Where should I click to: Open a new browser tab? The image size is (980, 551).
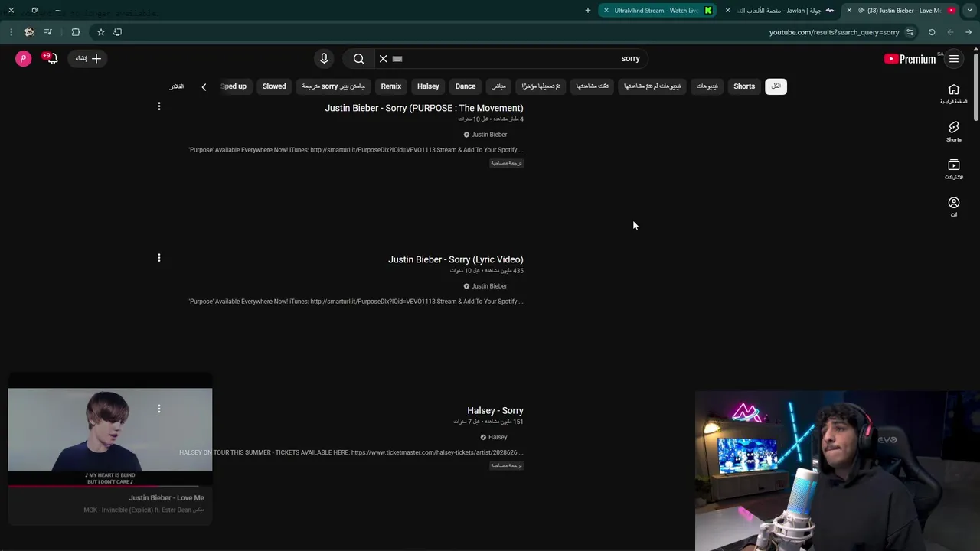588,11
